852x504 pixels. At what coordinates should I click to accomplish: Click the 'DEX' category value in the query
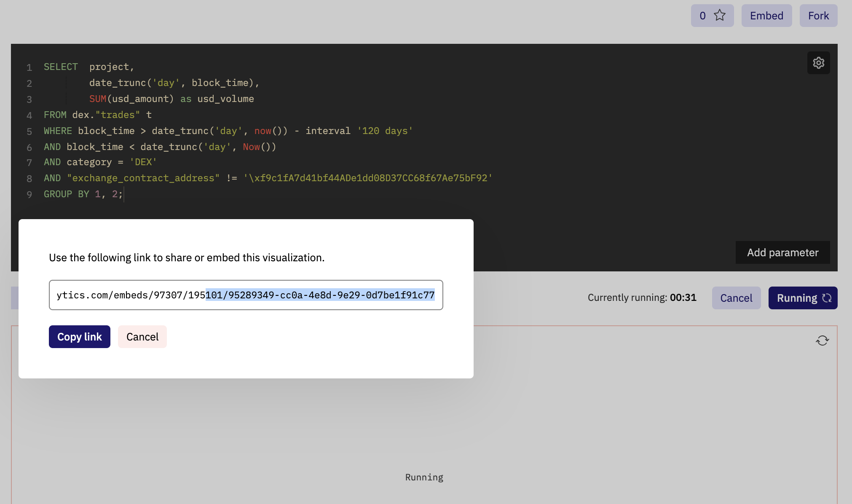(x=143, y=162)
